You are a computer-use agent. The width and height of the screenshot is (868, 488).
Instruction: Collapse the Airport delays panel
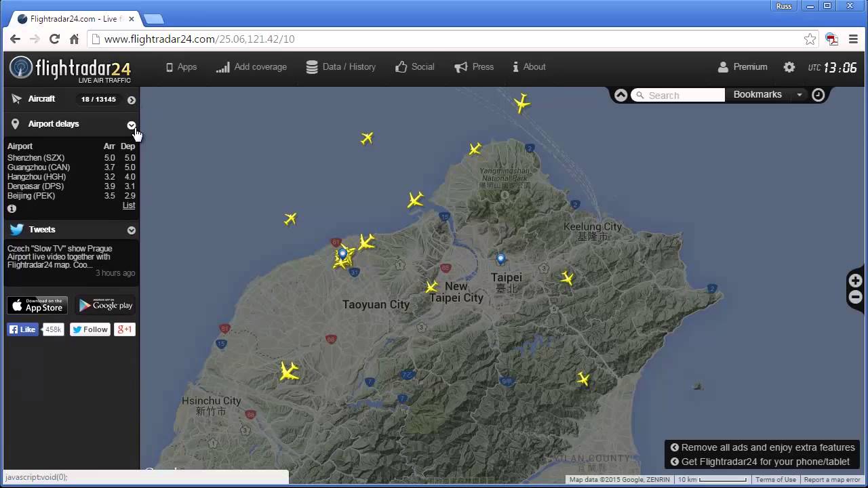coord(132,125)
